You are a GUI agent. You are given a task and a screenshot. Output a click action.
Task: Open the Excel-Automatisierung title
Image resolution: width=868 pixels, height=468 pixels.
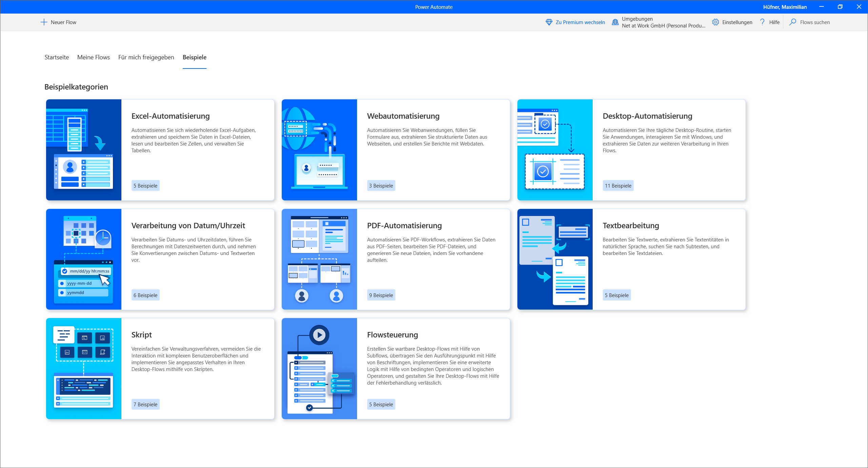tap(171, 116)
